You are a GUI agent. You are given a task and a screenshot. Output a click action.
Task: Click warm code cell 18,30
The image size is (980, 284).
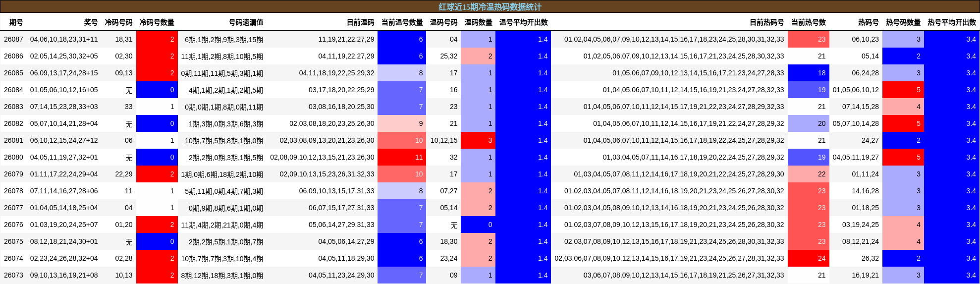point(449,241)
